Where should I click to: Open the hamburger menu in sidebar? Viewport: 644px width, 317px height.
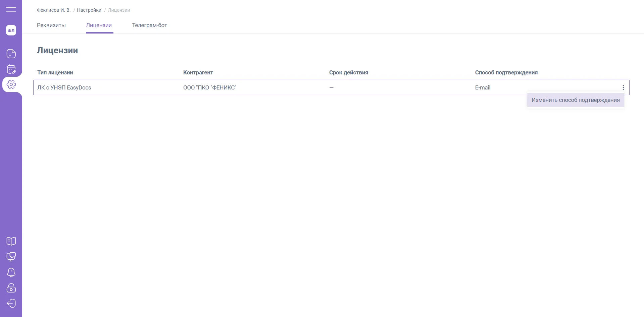point(11,10)
